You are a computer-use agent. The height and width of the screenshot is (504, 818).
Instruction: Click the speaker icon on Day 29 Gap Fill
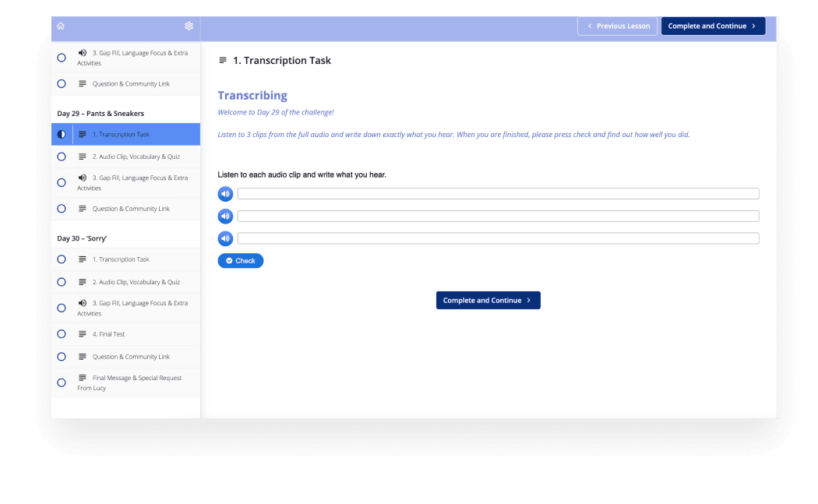pos(83,178)
